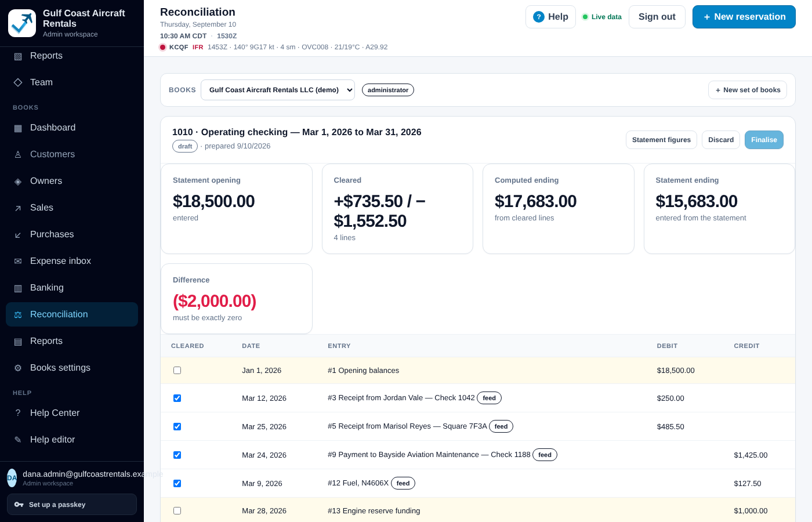The width and height of the screenshot is (812, 522).
Task: Click Set up a passkey
Action: point(72,505)
